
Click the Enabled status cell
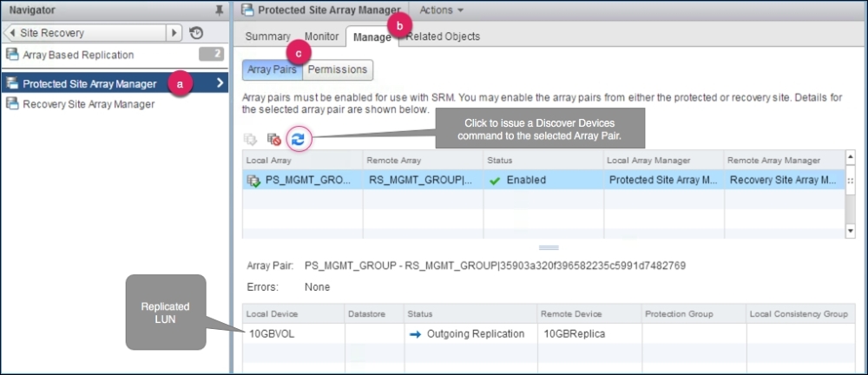click(x=543, y=180)
